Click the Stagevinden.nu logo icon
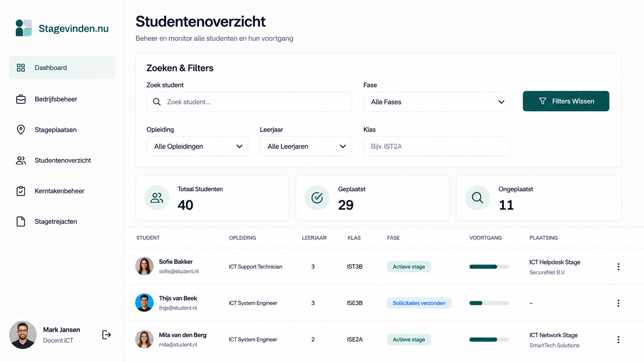The width and height of the screenshot is (644, 362). tap(23, 28)
